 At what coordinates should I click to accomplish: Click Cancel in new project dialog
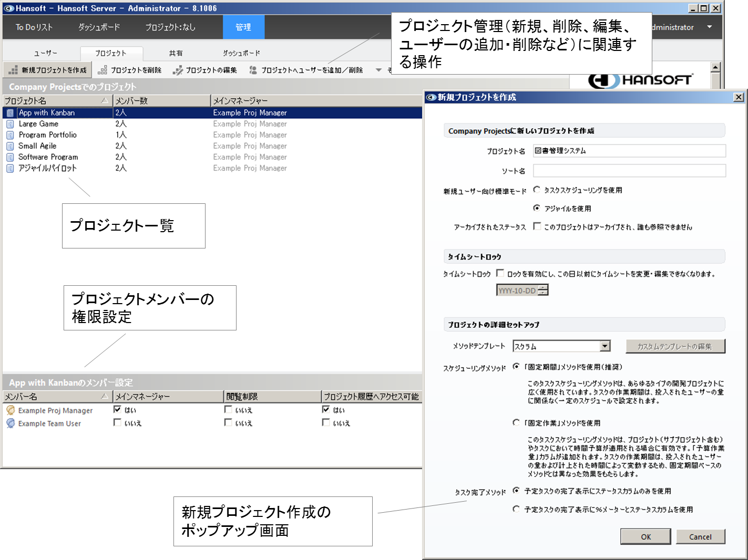click(700, 537)
